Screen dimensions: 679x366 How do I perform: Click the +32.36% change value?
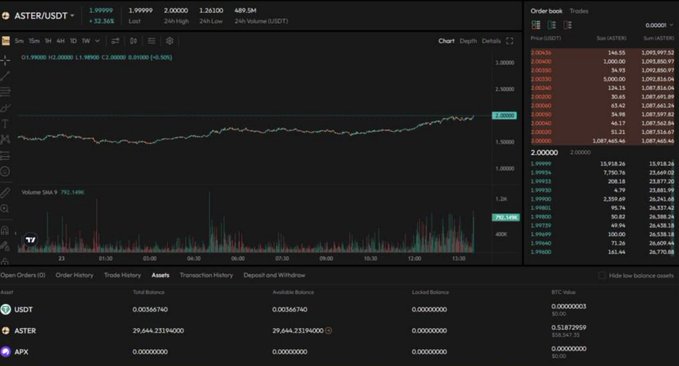[x=101, y=21]
